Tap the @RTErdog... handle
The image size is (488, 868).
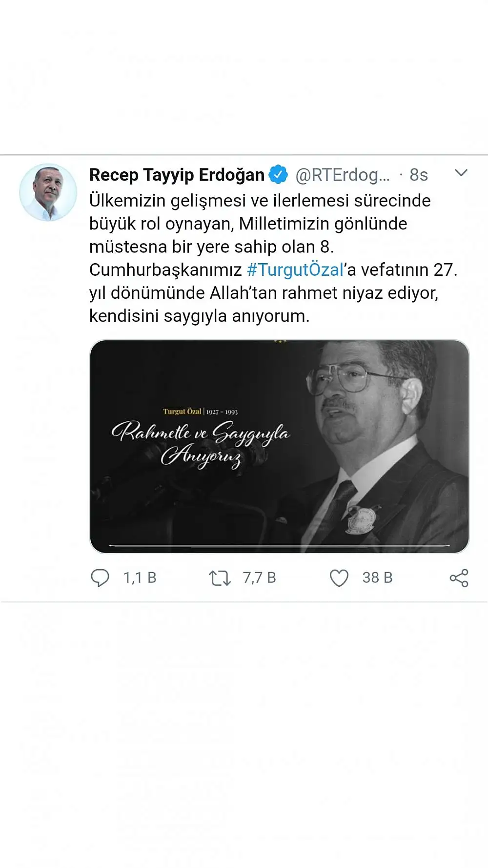pyautogui.click(x=343, y=175)
